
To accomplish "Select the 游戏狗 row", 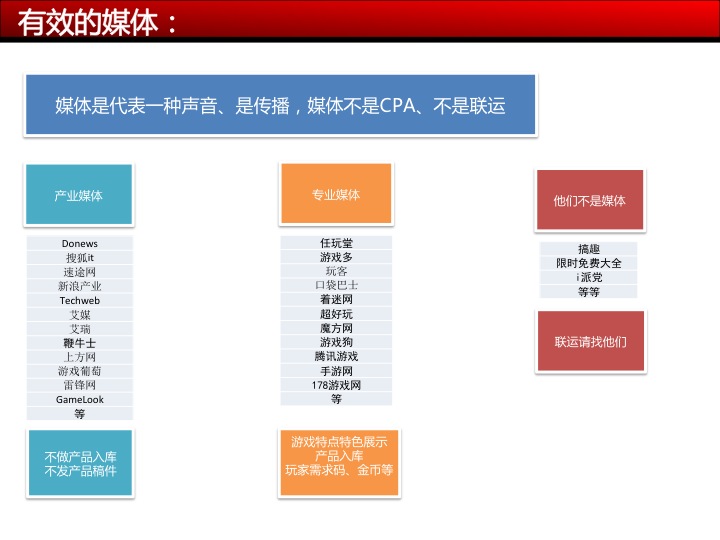I will (x=336, y=342).
